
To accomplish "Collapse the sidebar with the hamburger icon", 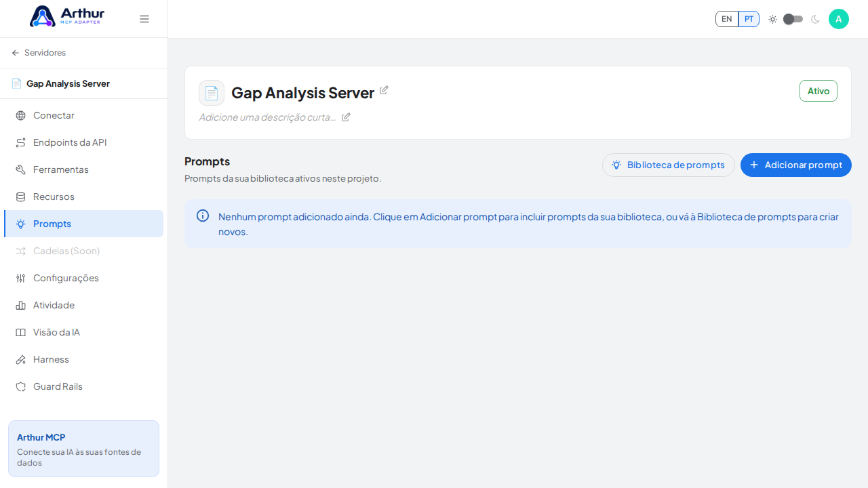I will pyautogui.click(x=144, y=19).
